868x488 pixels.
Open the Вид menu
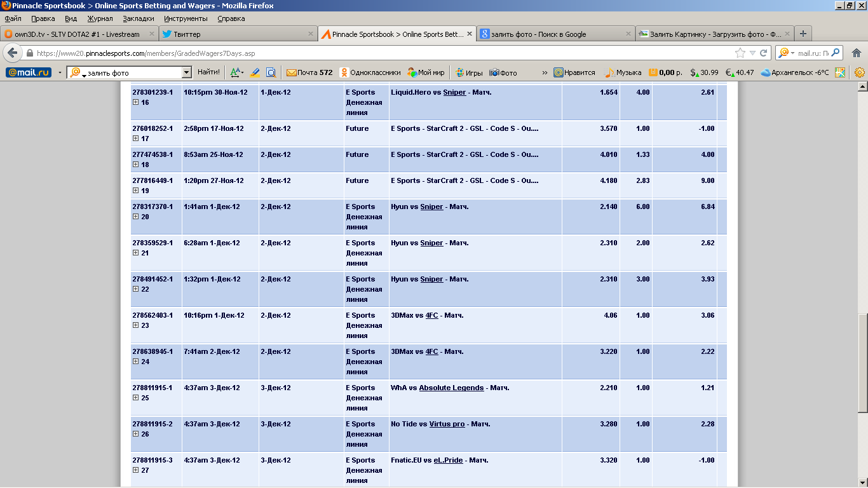pyautogui.click(x=71, y=18)
